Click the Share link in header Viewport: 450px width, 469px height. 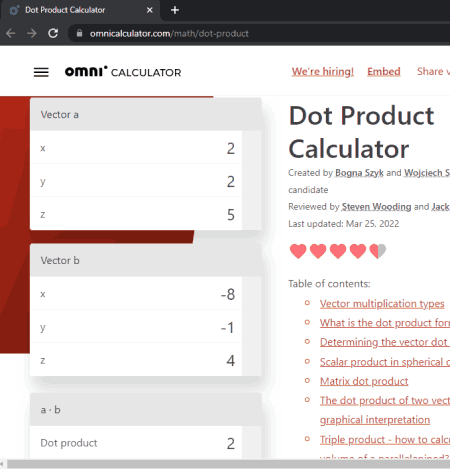433,71
